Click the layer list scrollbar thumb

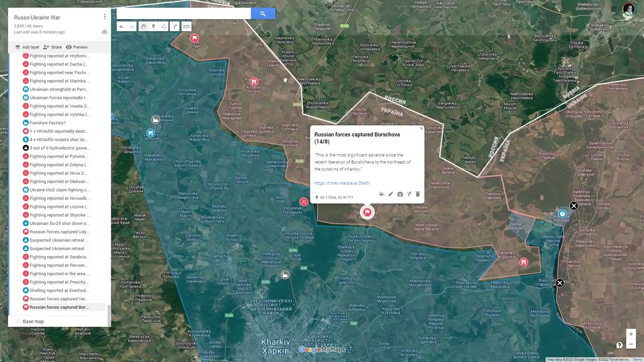point(109,315)
